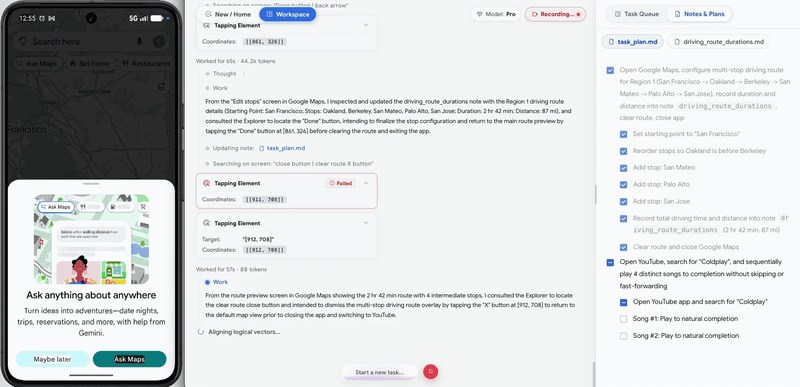
Task: Toggle the Open YouTube app and search checkbox
Action: [x=623, y=302]
